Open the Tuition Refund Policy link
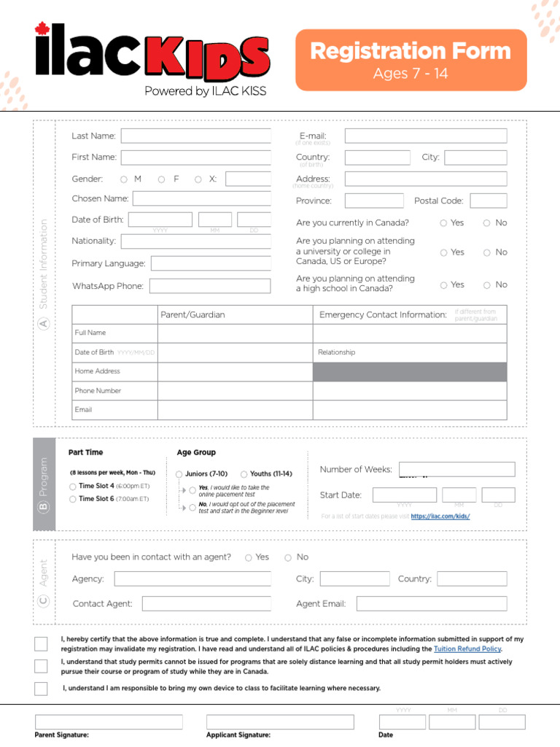Screen dimensions: 560x747 pyautogui.click(x=467, y=649)
